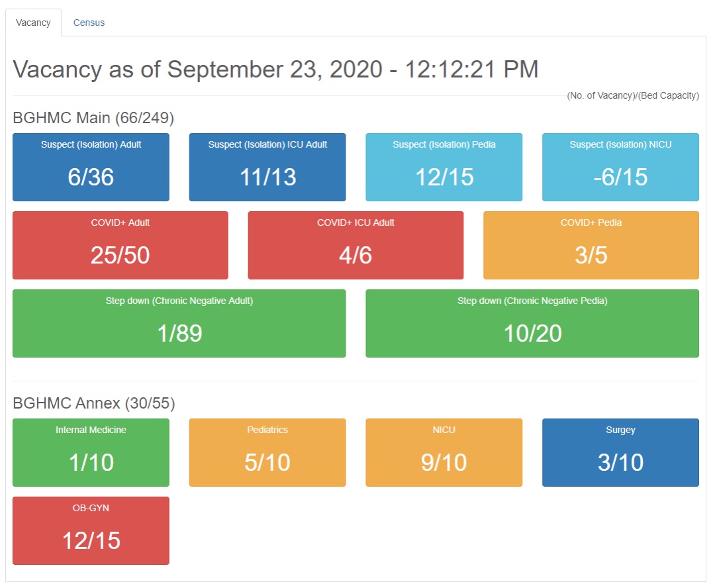Click the Suspect (Isolation) NICU tile

point(620,167)
